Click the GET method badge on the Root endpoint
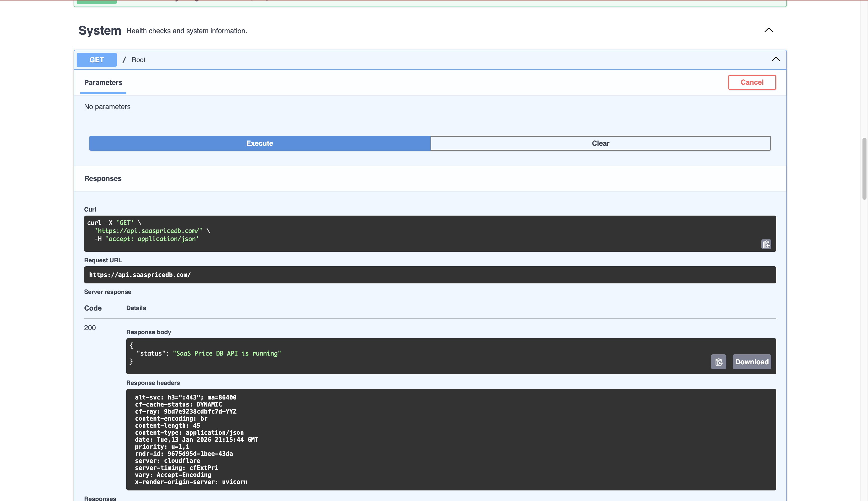868x501 pixels. point(96,60)
